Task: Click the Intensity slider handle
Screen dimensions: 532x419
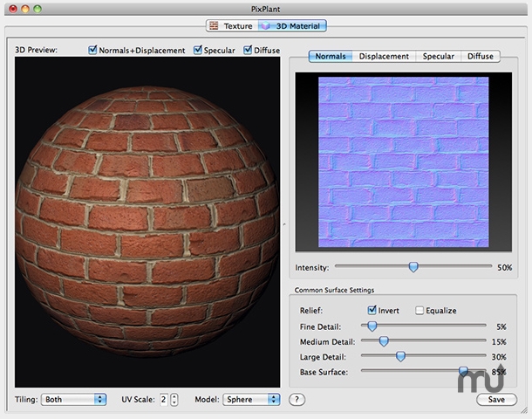Action: coord(413,267)
